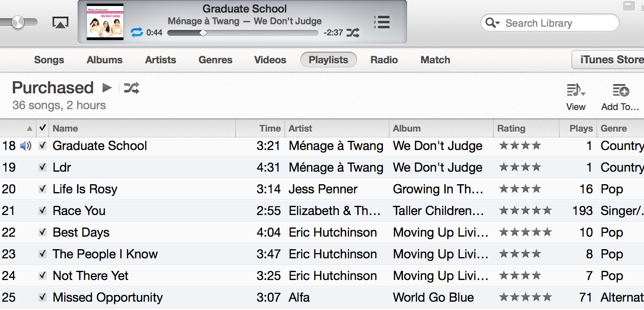Click the speaker icon beside Graduate School

pos(26,146)
